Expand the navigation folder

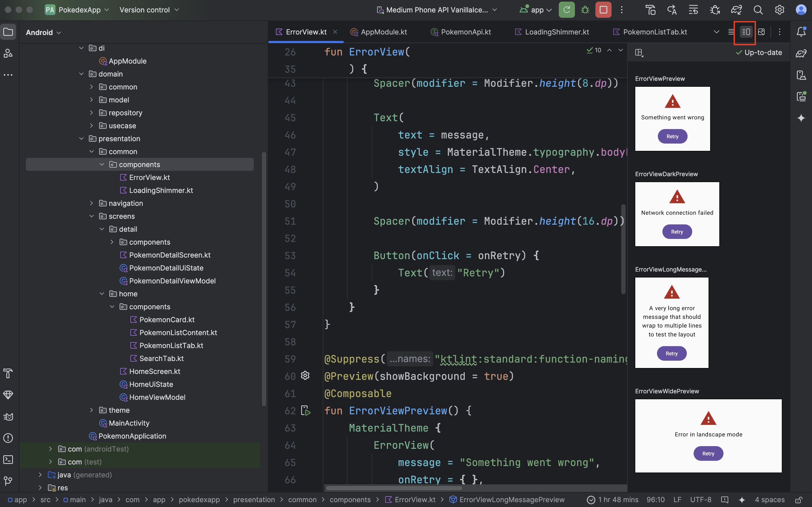92,203
